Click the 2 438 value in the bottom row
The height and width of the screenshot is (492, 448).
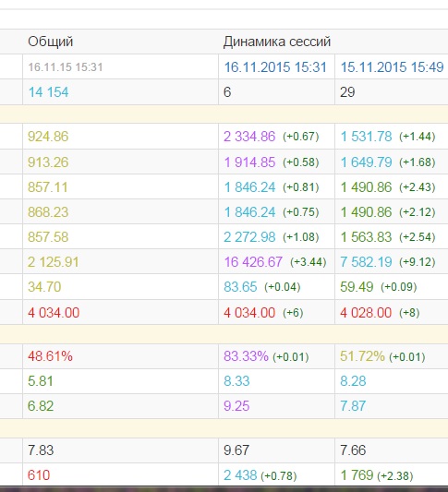(240, 475)
